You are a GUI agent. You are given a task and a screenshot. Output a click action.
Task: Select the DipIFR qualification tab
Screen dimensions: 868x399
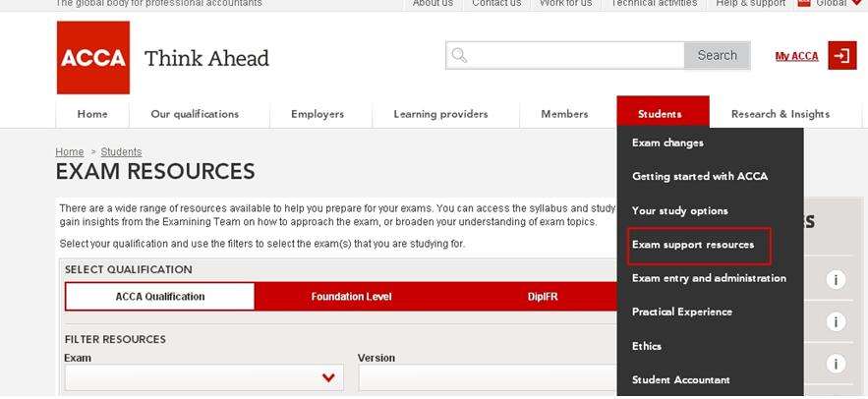point(543,297)
